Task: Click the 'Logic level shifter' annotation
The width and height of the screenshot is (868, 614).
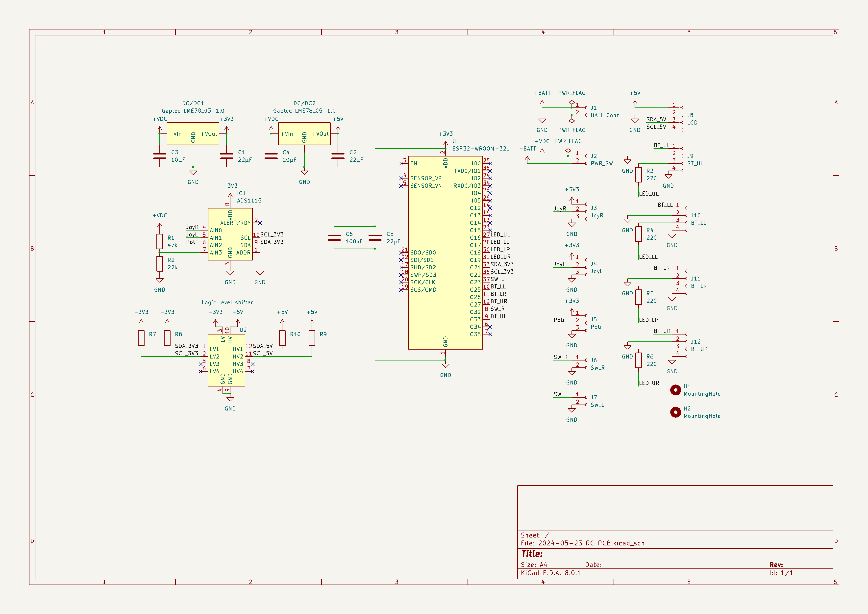Action: point(227,303)
